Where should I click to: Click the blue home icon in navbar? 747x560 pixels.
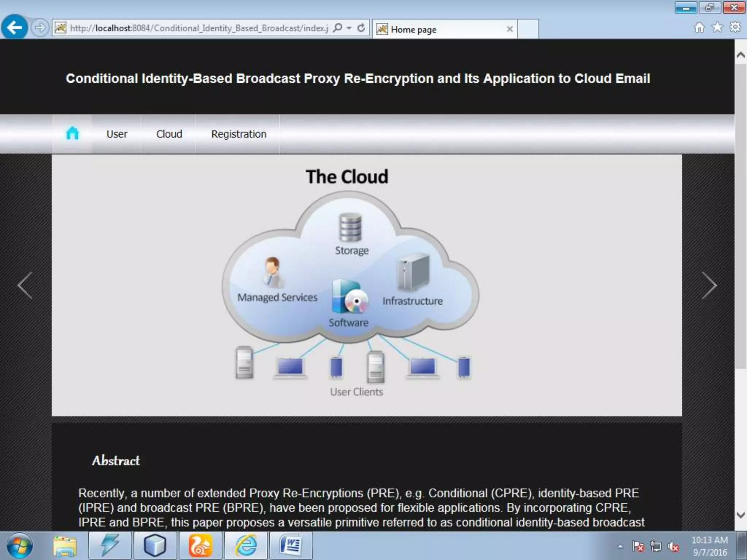pos(72,133)
